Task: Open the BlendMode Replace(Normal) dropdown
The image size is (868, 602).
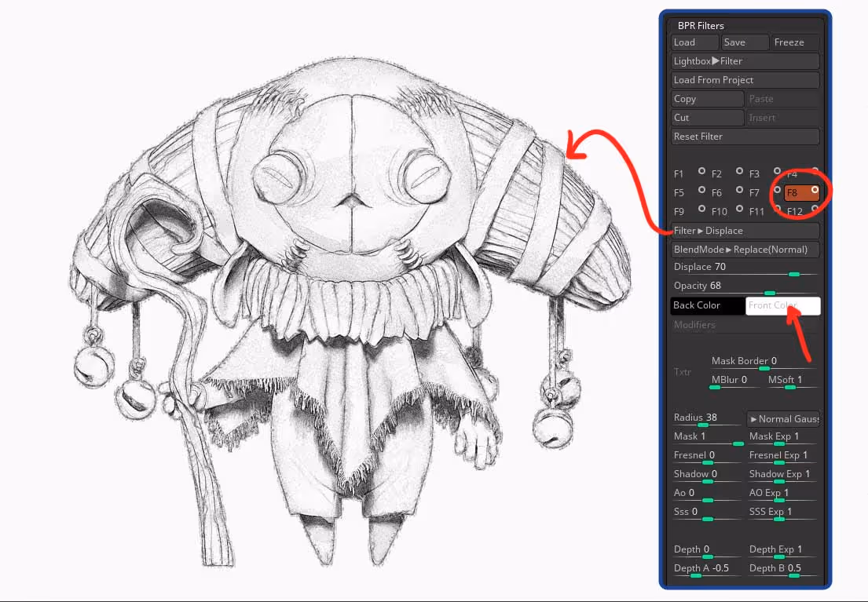Action: pyautogui.click(x=745, y=250)
